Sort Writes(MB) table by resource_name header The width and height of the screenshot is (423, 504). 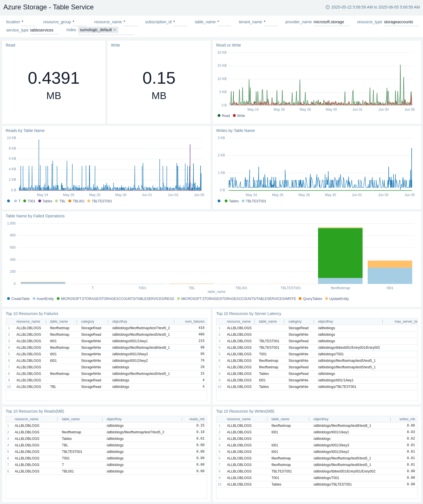[x=239, y=419]
